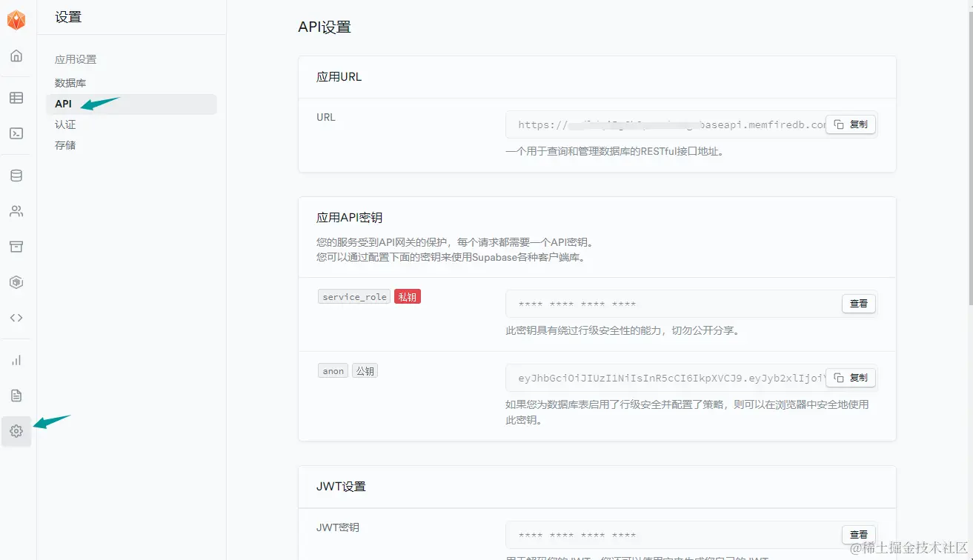Image resolution: width=973 pixels, height=560 pixels.
Task: Click the 应用URL section title
Action: (x=339, y=77)
